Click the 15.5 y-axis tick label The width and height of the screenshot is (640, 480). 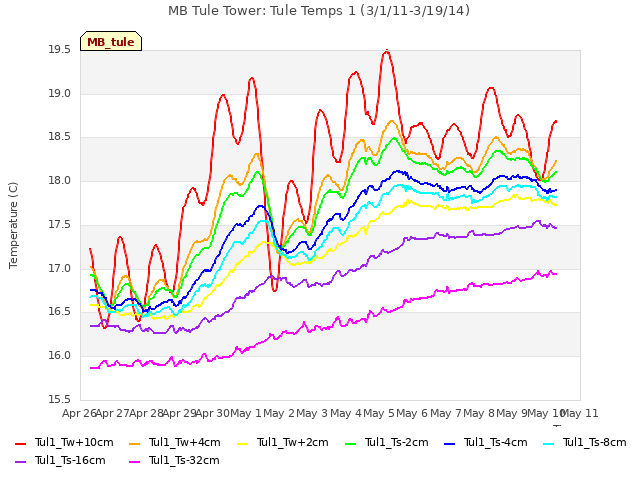pyautogui.click(x=59, y=399)
